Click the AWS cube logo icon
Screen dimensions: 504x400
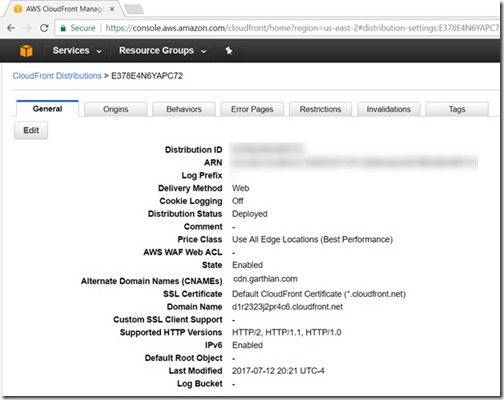pyautogui.click(x=26, y=51)
